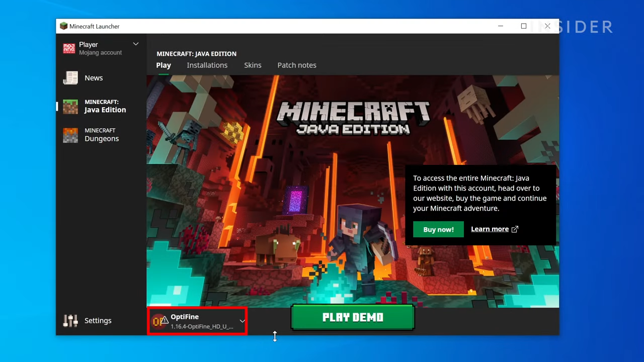Expand the Player account dropdown chevron
The width and height of the screenshot is (644, 362).
(x=136, y=44)
